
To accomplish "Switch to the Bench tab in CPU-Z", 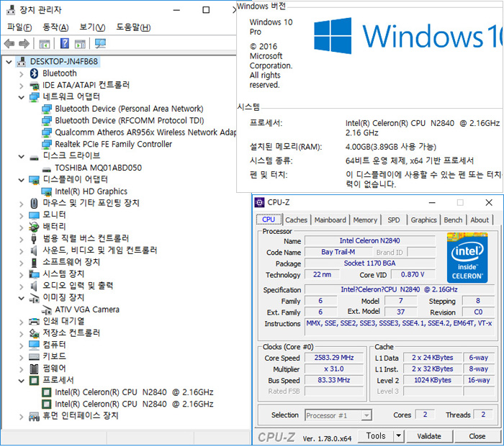I will [453, 220].
